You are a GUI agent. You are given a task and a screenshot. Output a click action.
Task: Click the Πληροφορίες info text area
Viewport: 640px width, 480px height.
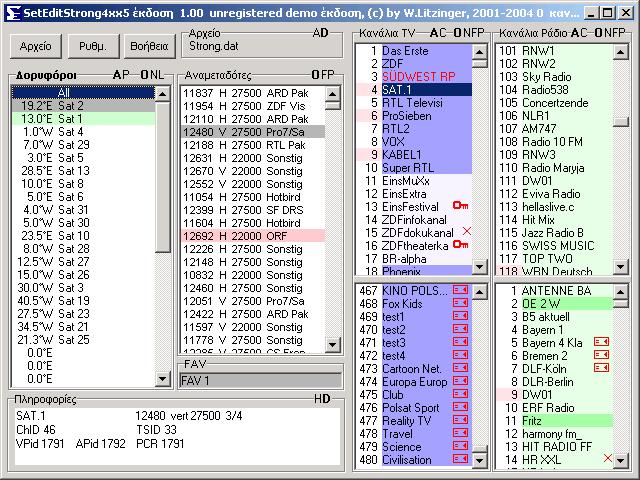pos(177,436)
